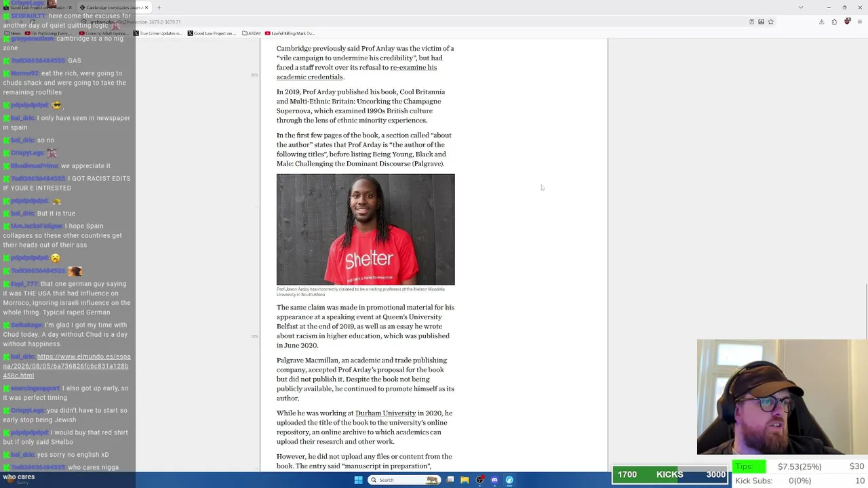The height and width of the screenshot is (488, 868).
Task: Click 'Palgrave Macmillan, an academic' paragraph text
Action: (x=366, y=379)
